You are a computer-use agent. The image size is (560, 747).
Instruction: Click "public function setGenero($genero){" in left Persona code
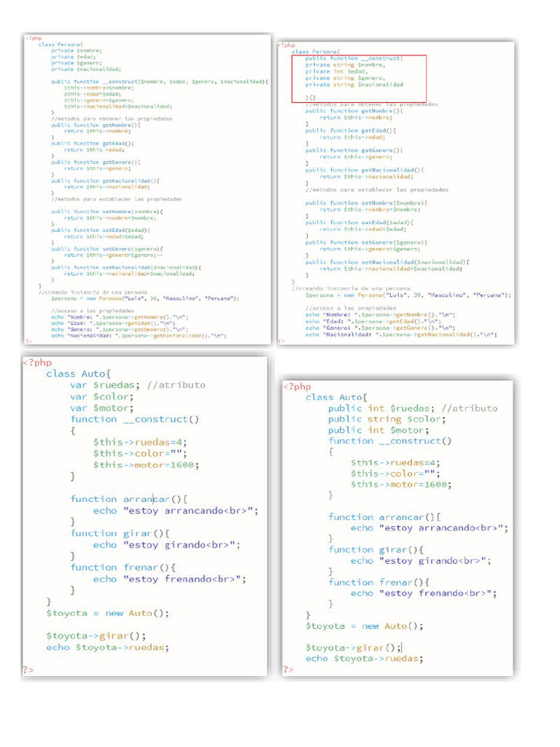107,249
